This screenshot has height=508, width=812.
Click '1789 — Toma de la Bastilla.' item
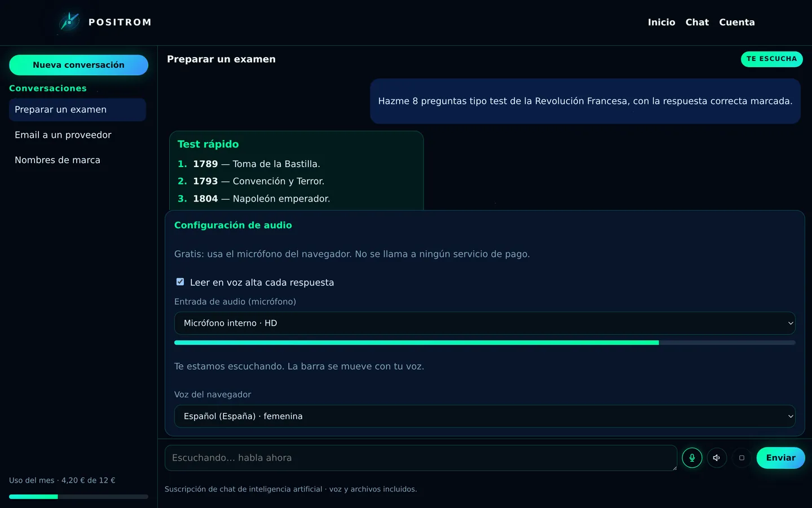(257, 164)
